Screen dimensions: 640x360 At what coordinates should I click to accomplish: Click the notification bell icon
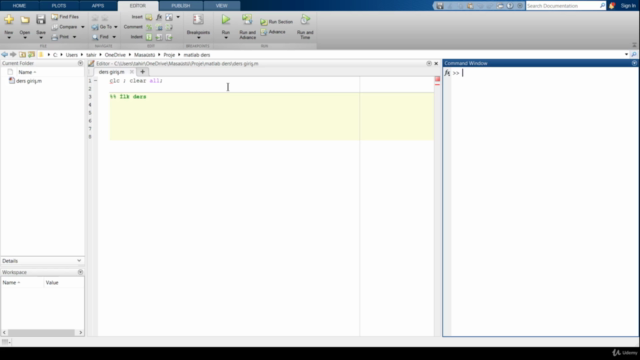pyautogui.click(x=612, y=6)
